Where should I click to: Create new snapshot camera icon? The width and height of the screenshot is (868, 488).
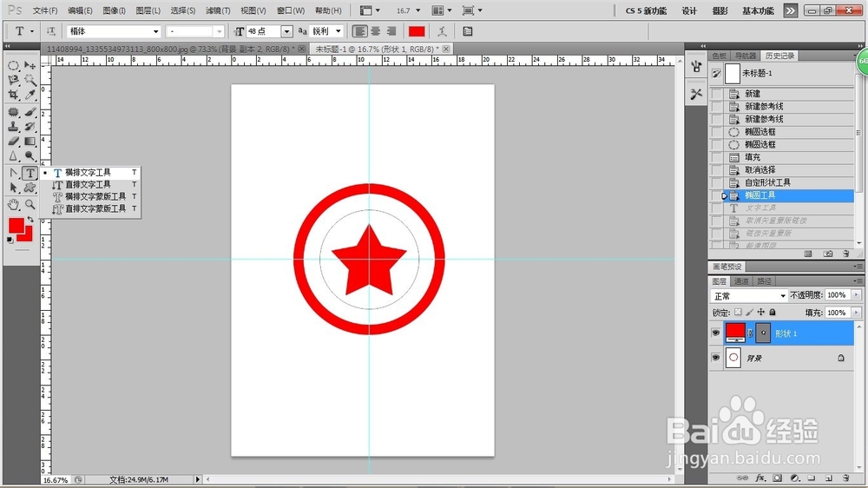click(827, 254)
